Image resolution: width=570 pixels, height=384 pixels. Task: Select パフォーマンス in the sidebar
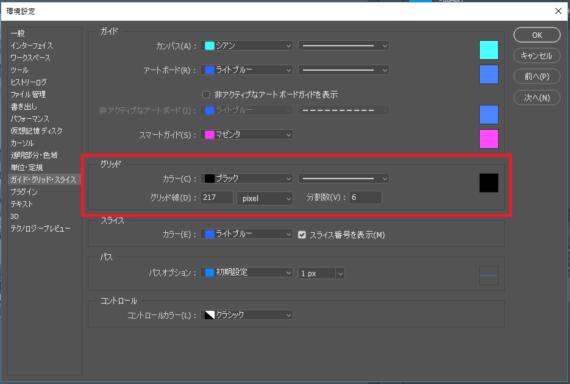(30, 119)
